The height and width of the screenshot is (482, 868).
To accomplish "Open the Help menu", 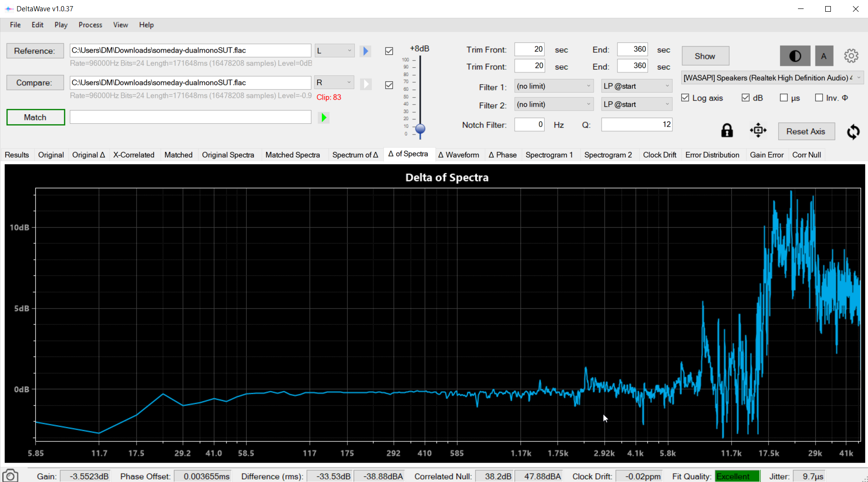I will click(146, 25).
